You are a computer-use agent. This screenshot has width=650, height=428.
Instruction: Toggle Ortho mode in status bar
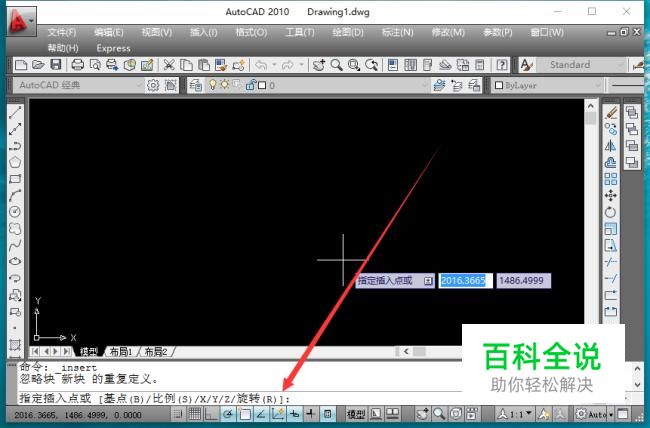click(x=211, y=413)
